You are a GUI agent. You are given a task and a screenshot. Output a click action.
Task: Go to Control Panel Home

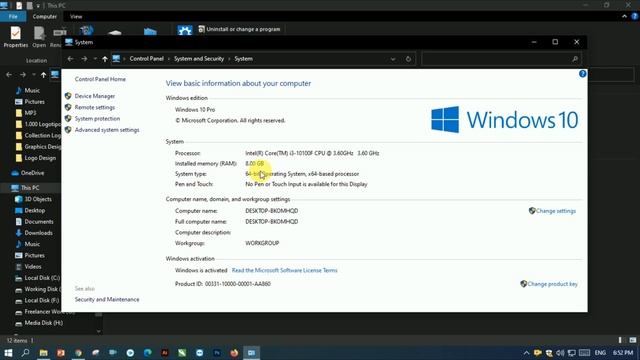(100, 79)
